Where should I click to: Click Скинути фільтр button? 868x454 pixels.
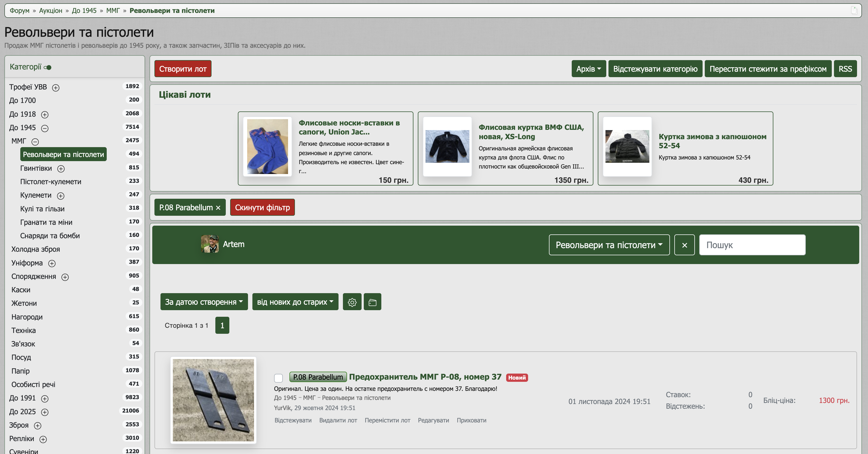[x=262, y=208]
